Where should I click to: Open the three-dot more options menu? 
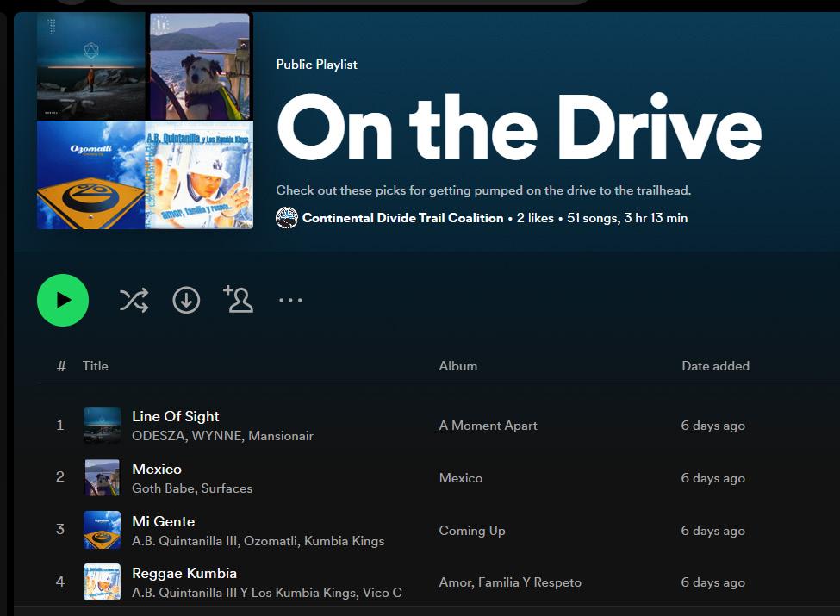pos(290,300)
